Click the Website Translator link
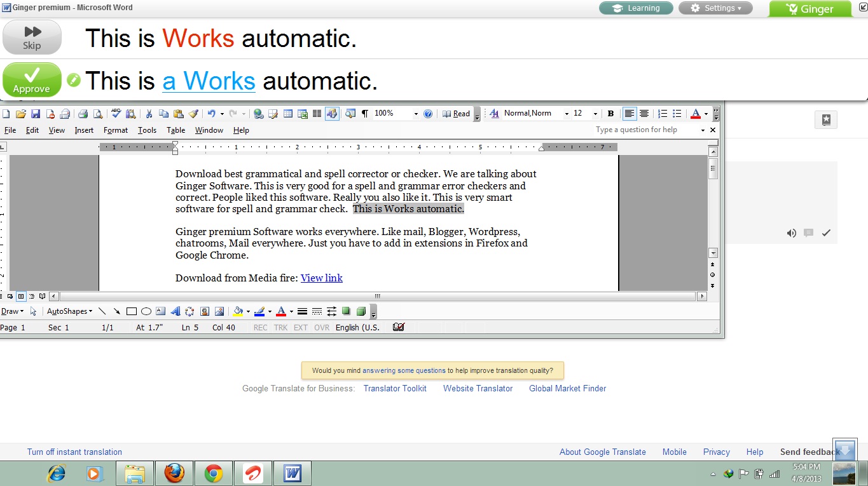Screen dimensions: 868x486 pyautogui.click(x=478, y=388)
